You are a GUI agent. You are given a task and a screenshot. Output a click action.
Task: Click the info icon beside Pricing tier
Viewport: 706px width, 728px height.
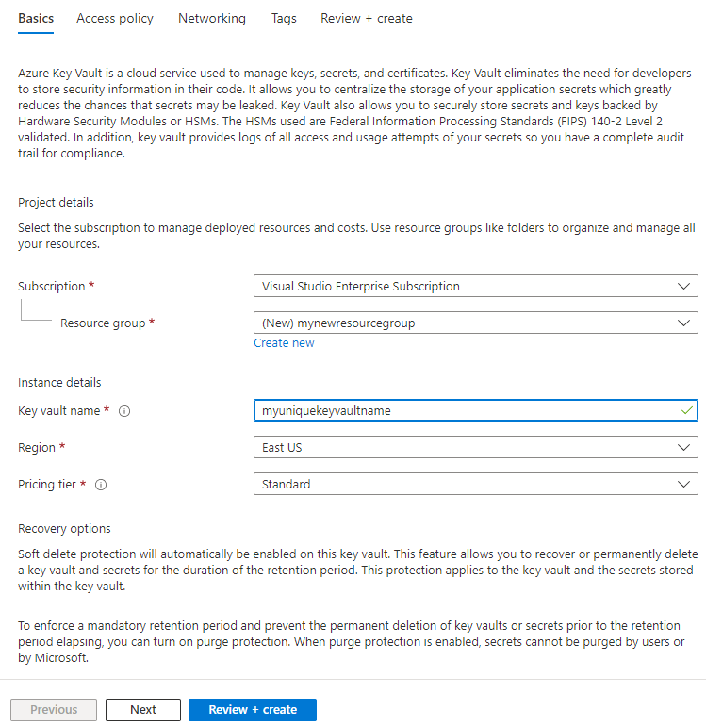pos(101,485)
